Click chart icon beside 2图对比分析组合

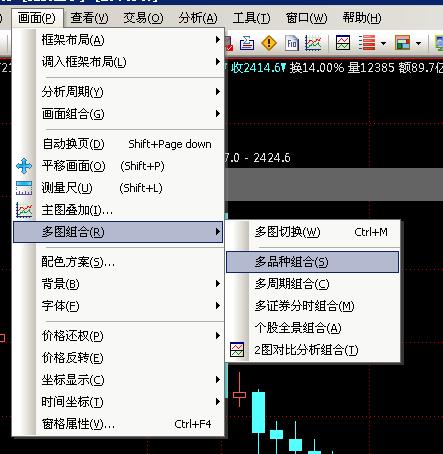point(237,350)
